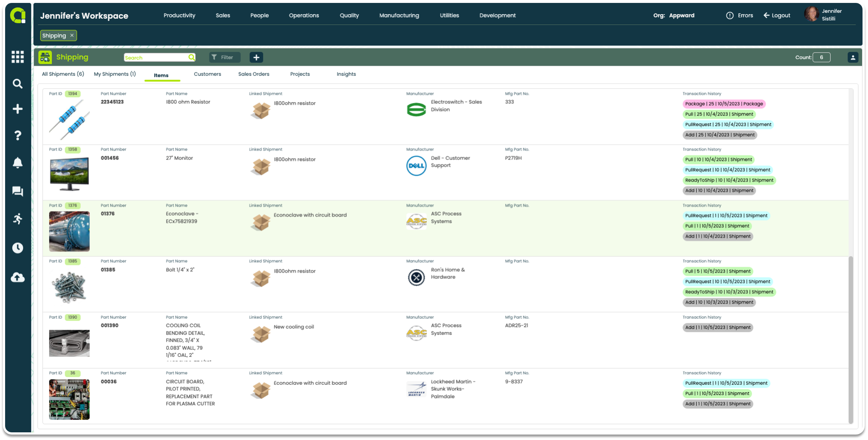Click 'Add | 1 | 10/4/2023 | Shipment' tag
Image resolution: width=868 pixels, height=440 pixels.
click(x=718, y=236)
